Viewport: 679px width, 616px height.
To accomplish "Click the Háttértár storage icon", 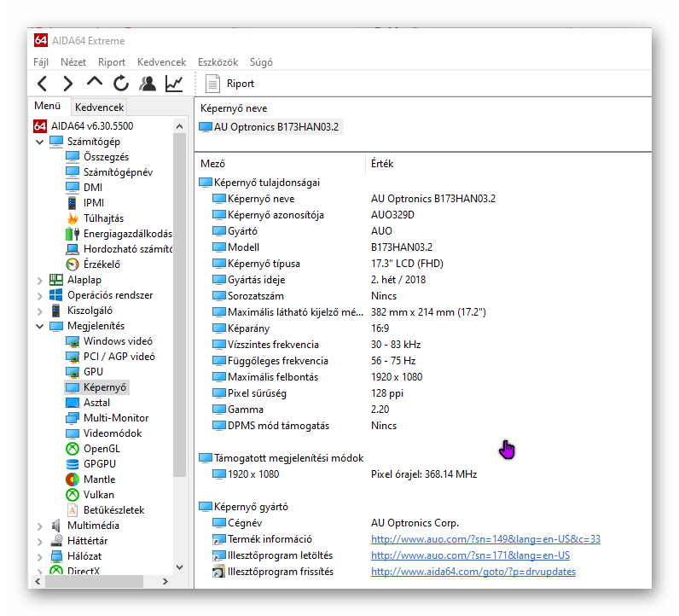I will [55, 541].
